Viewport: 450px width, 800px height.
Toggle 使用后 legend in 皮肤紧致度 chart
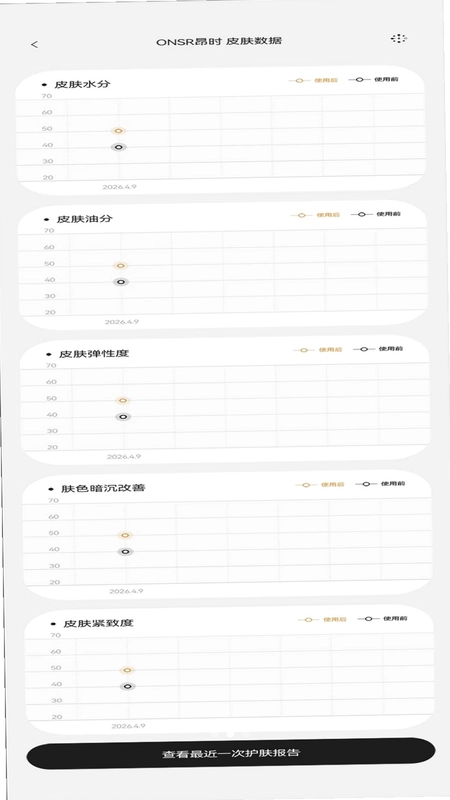coord(322,619)
